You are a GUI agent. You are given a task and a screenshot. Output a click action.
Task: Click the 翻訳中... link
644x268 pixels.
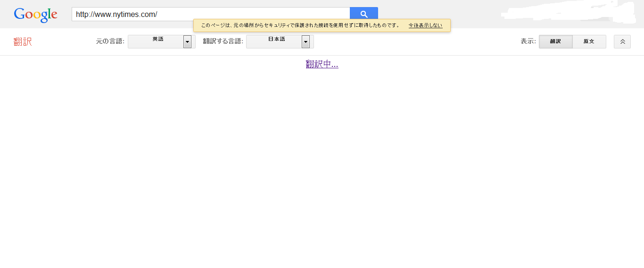pyautogui.click(x=322, y=65)
